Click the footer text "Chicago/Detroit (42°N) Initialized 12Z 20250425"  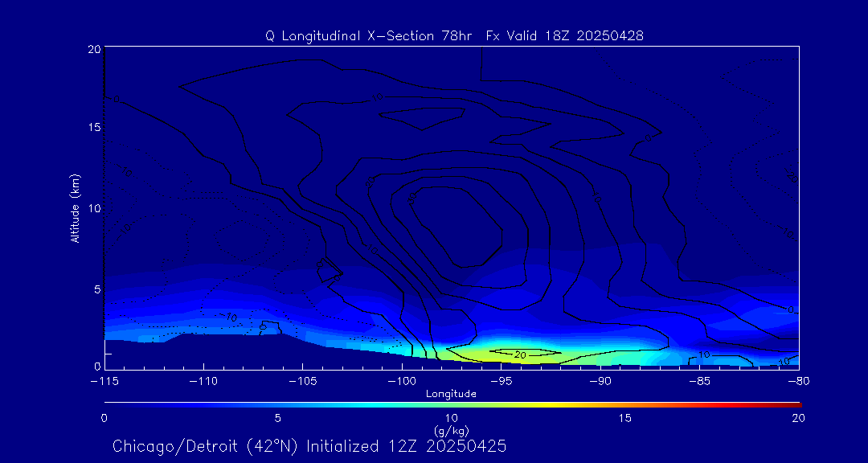click(x=310, y=446)
